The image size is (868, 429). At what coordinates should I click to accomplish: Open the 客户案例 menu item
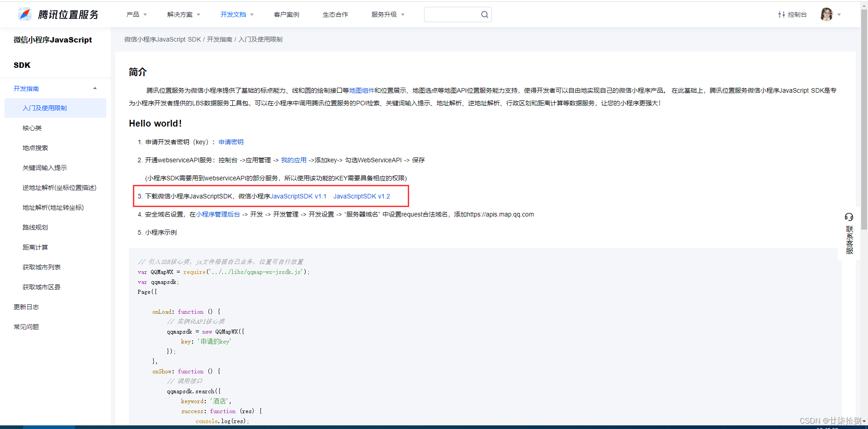pyautogui.click(x=287, y=14)
